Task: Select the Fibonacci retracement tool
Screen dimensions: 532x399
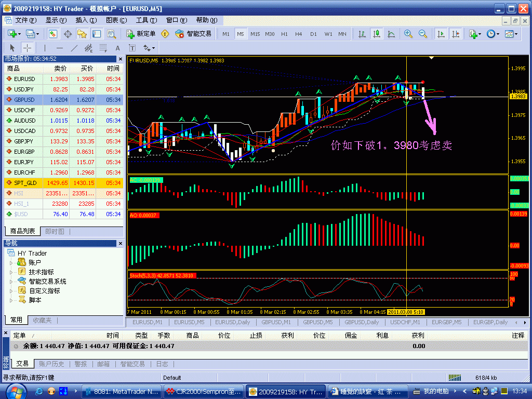Action: click(103, 48)
